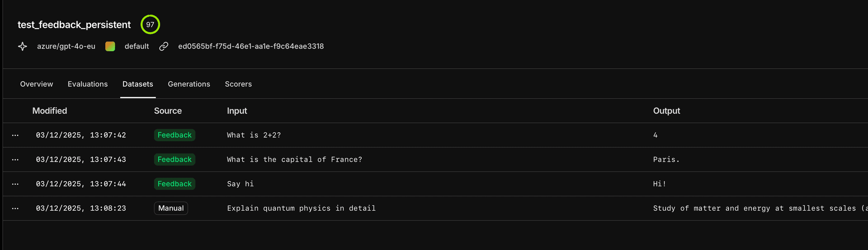The image size is (868, 250).
Task: Click the sparkle model icon
Action: 23,46
